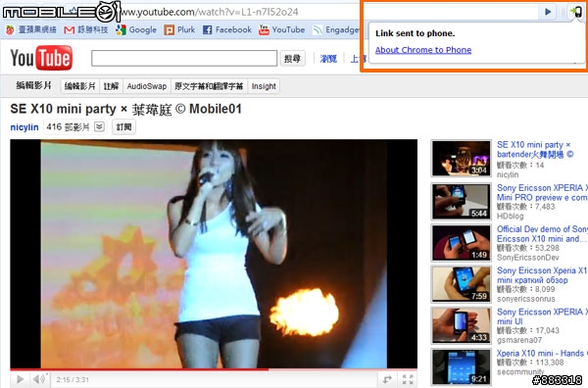The height and width of the screenshot is (388, 588).
Task: Click the Link sent to phone message
Action: pos(416,33)
